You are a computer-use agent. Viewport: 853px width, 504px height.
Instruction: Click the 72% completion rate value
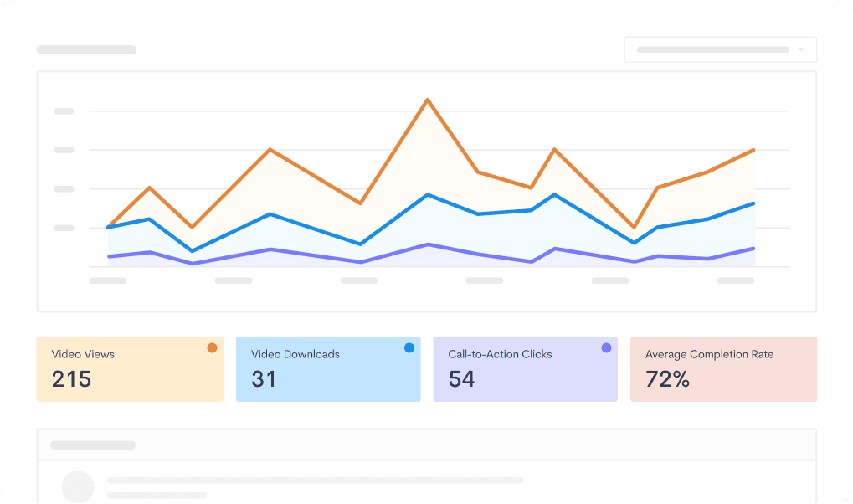[x=667, y=379]
